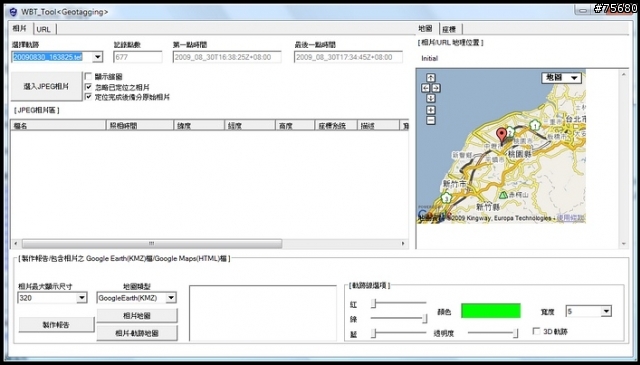Uncheck 忽略已定位之相片 option
This screenshot has height=365, width=640.
pyautogui.click(x=88, y=87)
